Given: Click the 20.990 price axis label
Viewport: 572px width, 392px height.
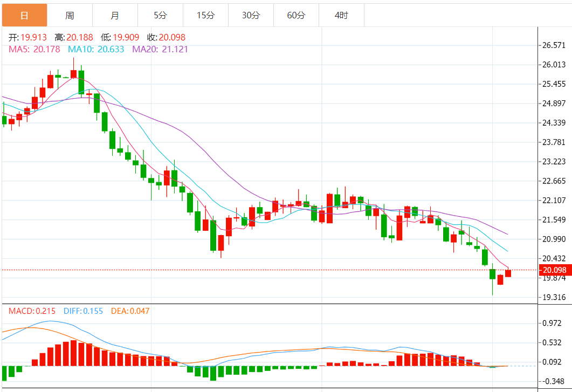Looking at the screenshot, I should coord(554,239).
